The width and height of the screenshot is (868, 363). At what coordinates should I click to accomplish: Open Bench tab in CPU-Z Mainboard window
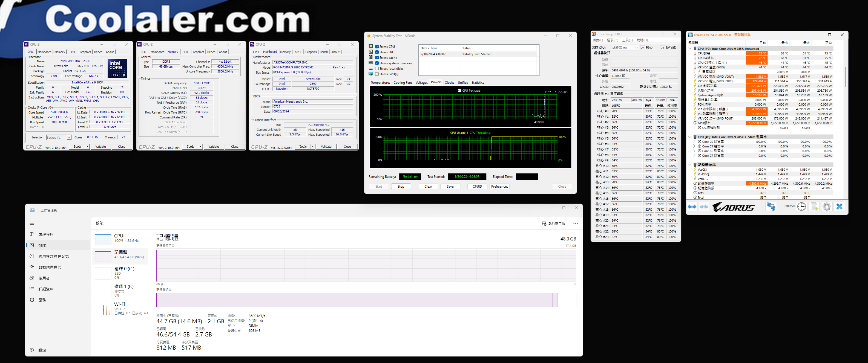[324, 52]
